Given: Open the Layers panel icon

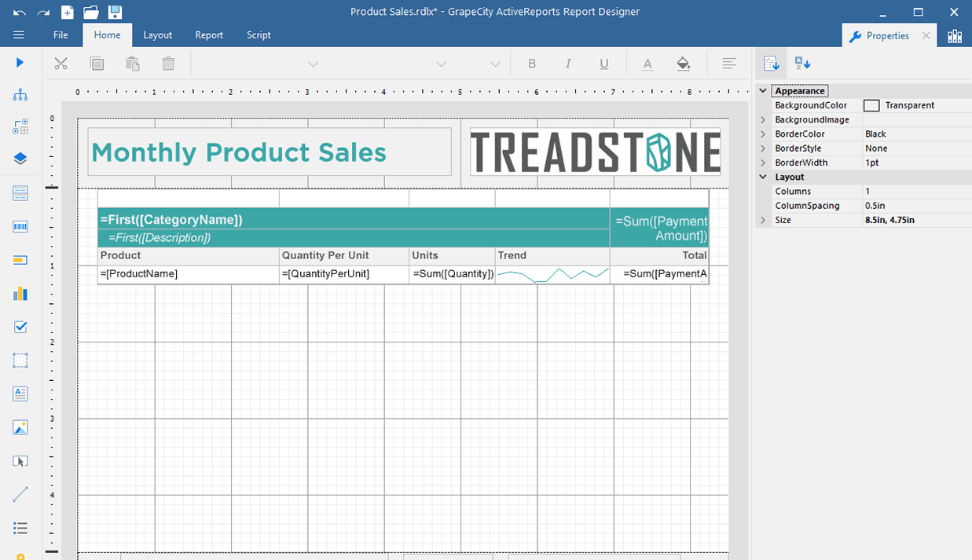Looking at the screenshot, I should pos(20,158).
